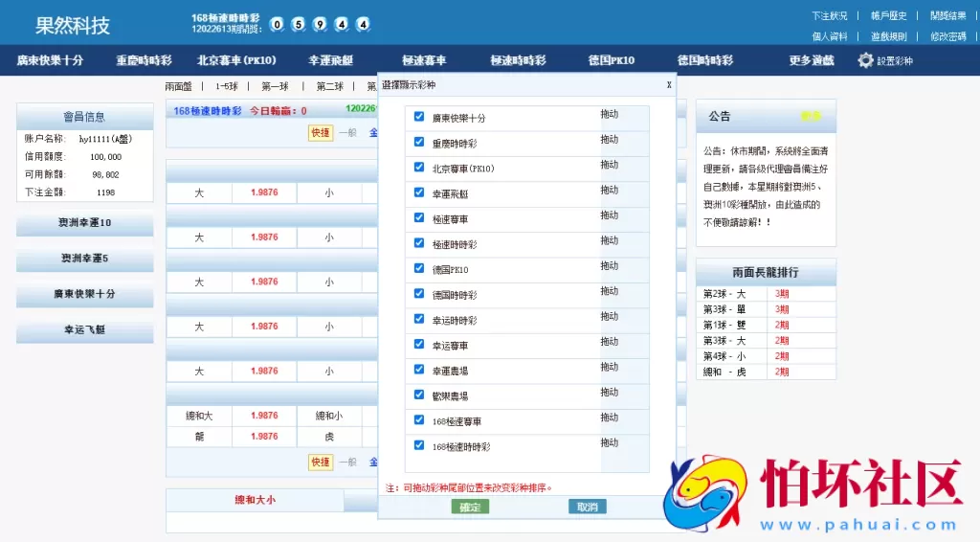The width and height of the screenshot is (980, 542).
Task: Click the 龍 betting cell
Action: 199,437
